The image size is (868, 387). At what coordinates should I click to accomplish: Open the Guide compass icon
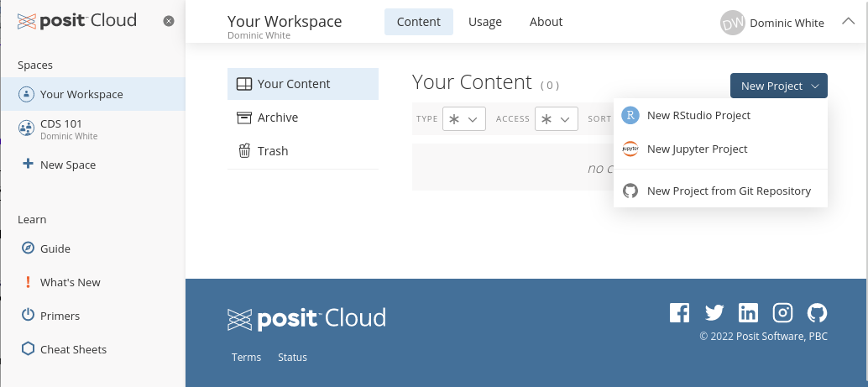pyautogui.click(x=28, y=248)
